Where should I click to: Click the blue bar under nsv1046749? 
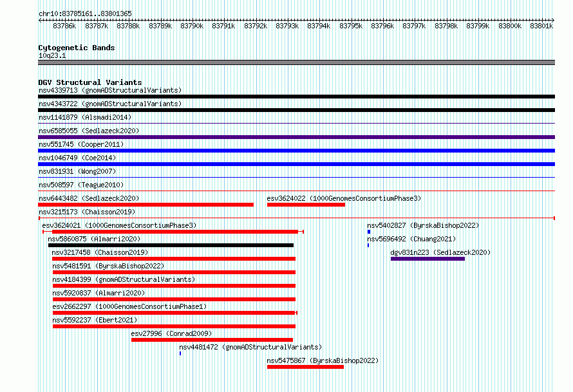296,164
